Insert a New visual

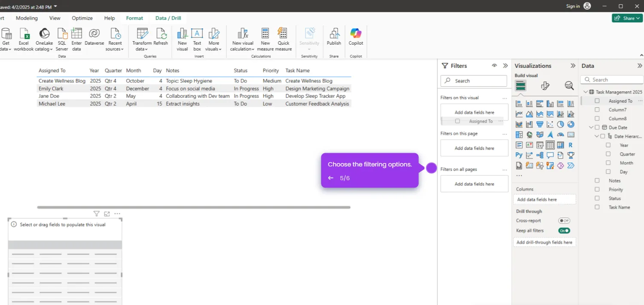pyautogui.click(x=182, y=39)
